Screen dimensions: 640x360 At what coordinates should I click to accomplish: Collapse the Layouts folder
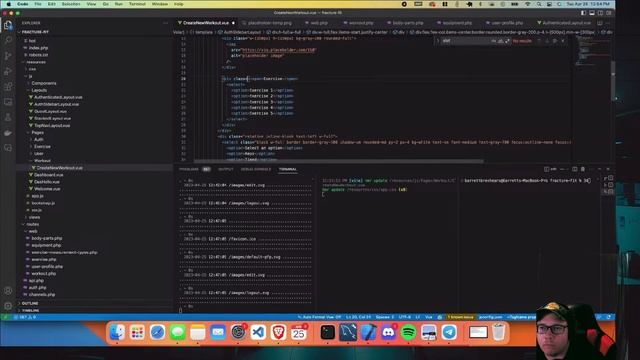click(39, 90)
